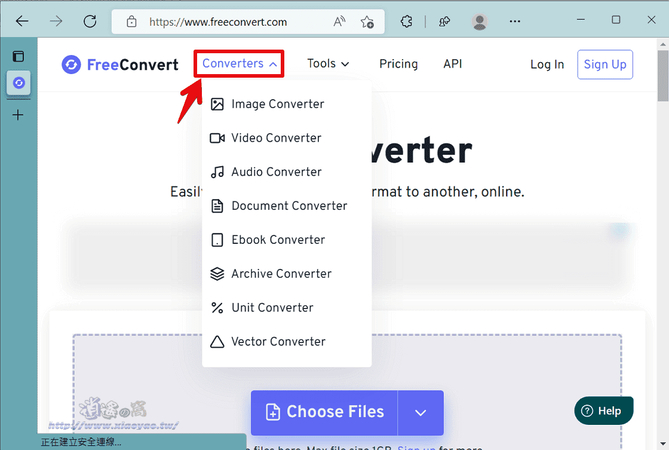Select Document Converter from the menu
The height and width of the screenshot is (450, 669).
pos(289,206)
